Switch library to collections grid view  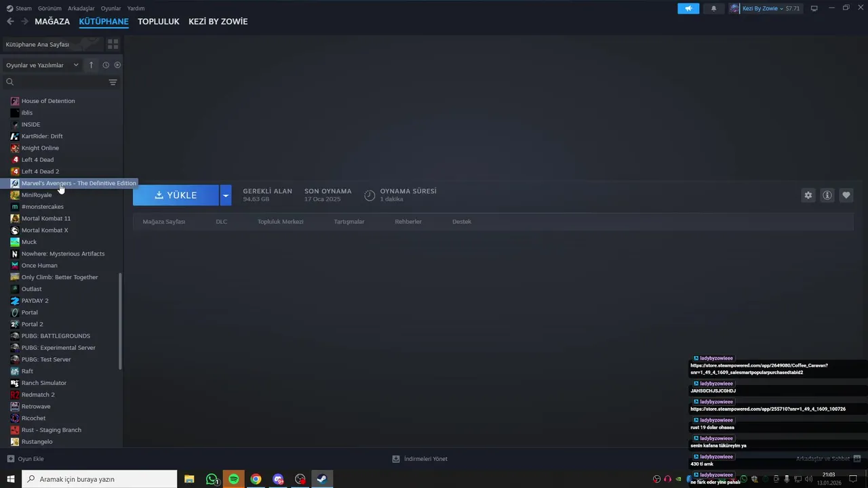tap(113, 44)
